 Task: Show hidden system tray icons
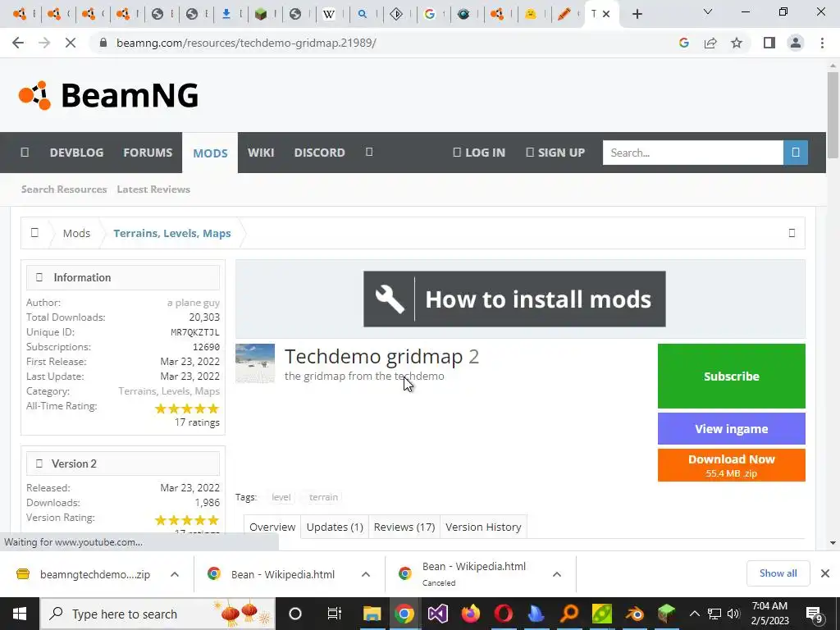pos(694,614)
